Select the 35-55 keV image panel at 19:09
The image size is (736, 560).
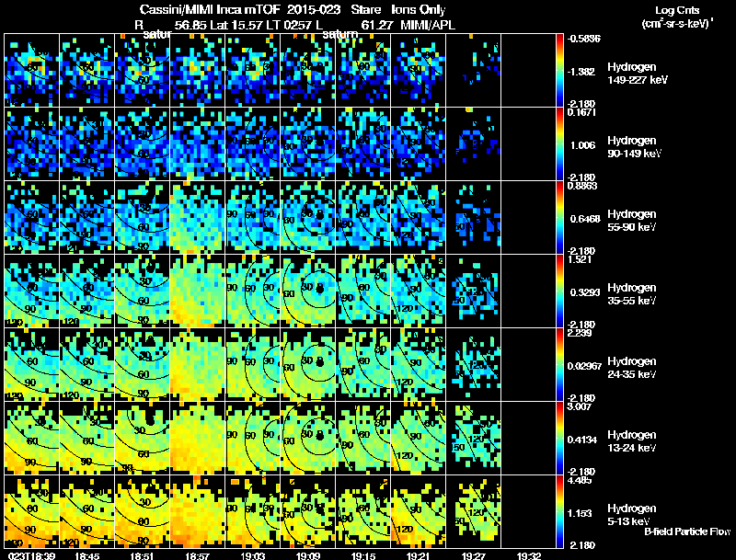[308, 291]
